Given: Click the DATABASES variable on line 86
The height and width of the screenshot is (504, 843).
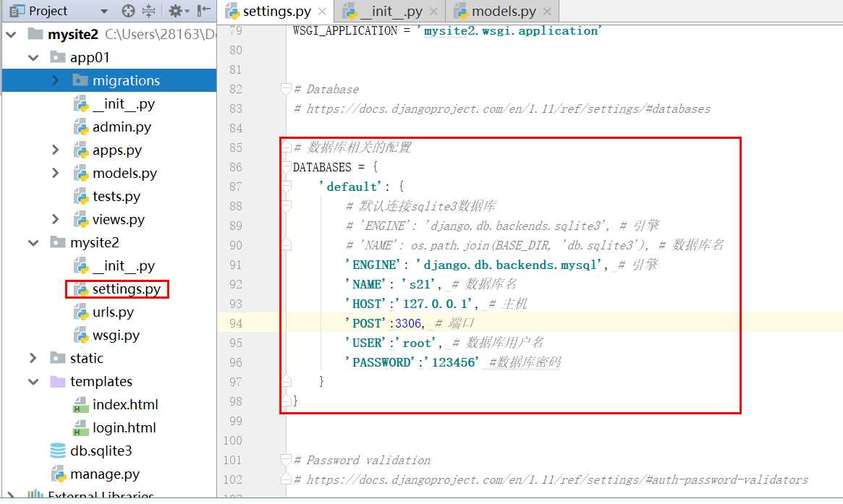Looking at the screenshot, I should 322,167.
